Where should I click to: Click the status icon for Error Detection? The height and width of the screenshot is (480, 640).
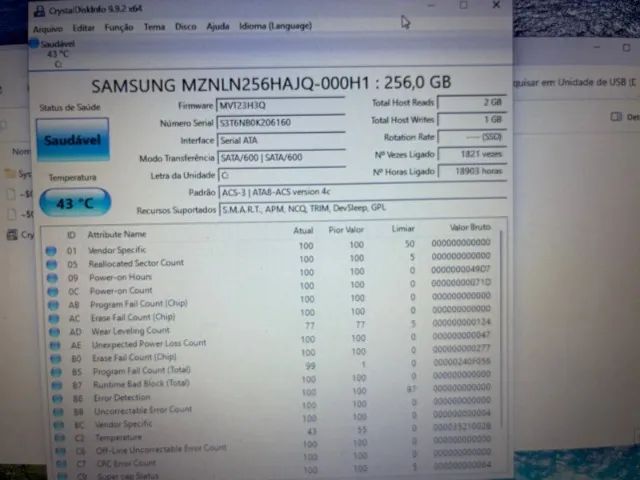pos(58,398)
